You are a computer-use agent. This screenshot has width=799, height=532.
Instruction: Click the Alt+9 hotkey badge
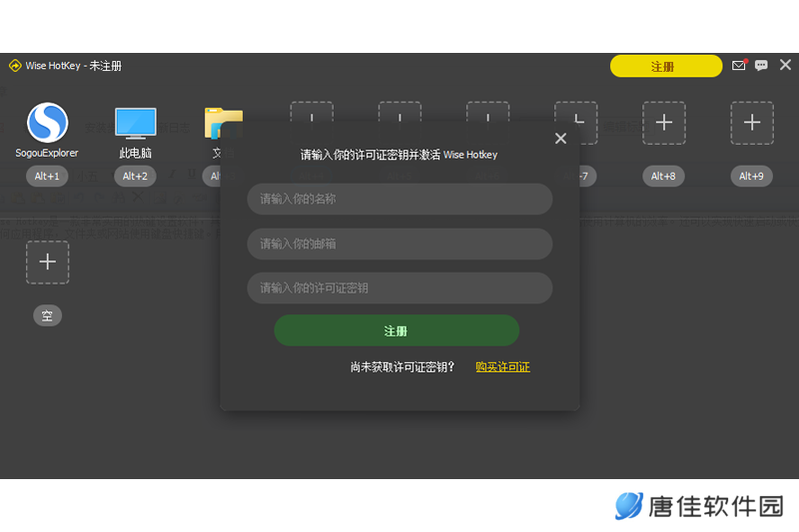(x=752, y=176)
